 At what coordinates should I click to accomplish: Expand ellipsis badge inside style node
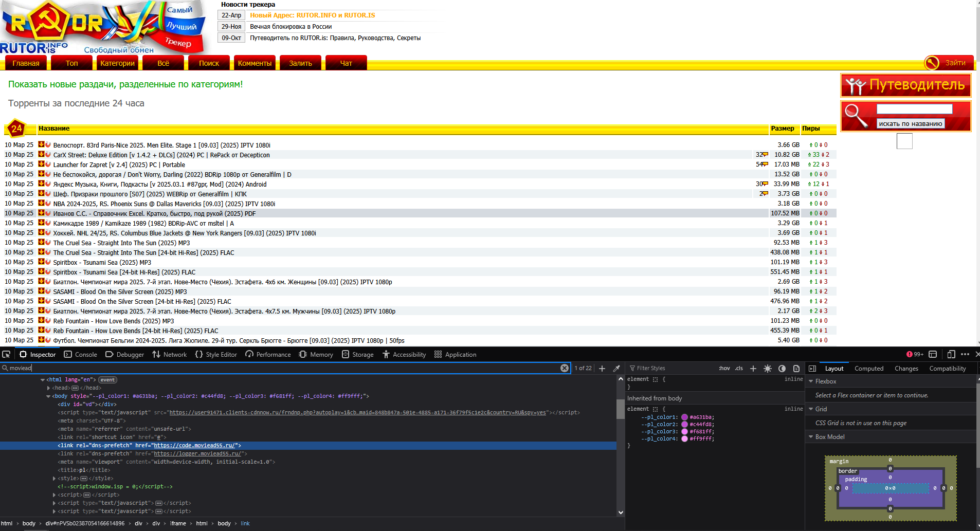point(84,479)
